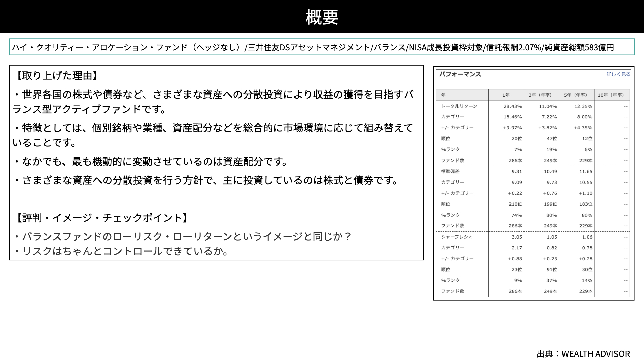Select the 3年（年率） column header

(x=541, y=95)
